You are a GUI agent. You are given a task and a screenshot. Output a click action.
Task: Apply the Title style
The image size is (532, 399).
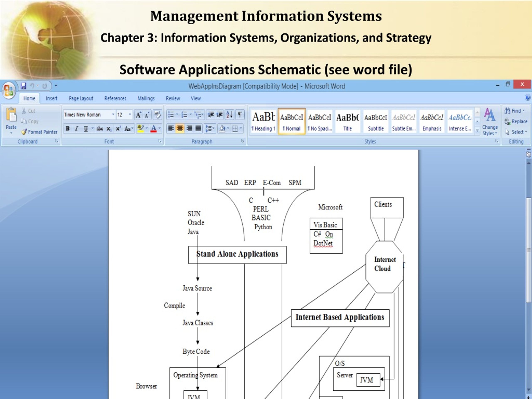coord(347,121)
